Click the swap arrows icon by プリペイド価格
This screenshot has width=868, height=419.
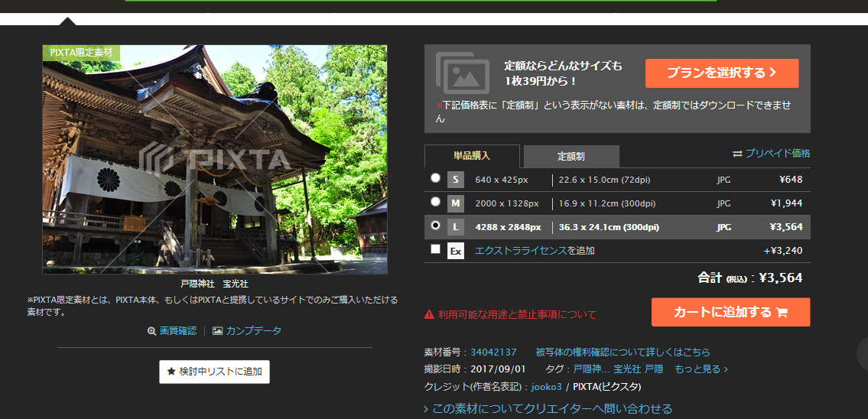[737, 154]
